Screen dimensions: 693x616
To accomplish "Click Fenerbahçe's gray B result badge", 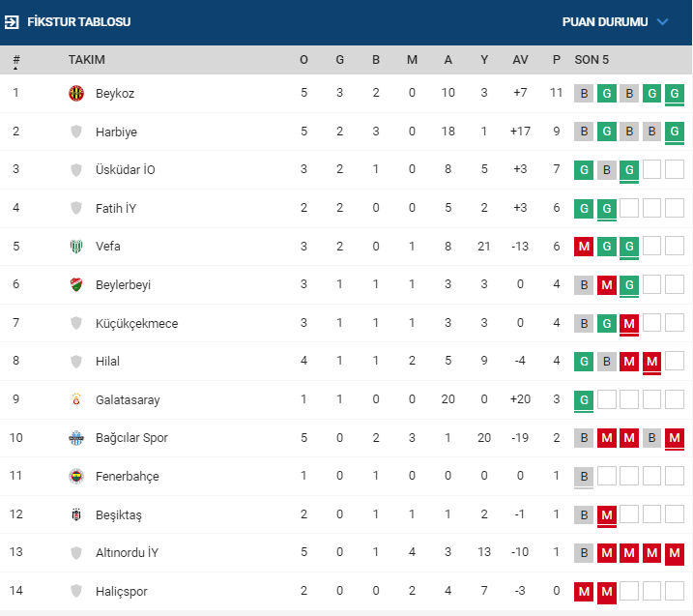I will point(584,477).
